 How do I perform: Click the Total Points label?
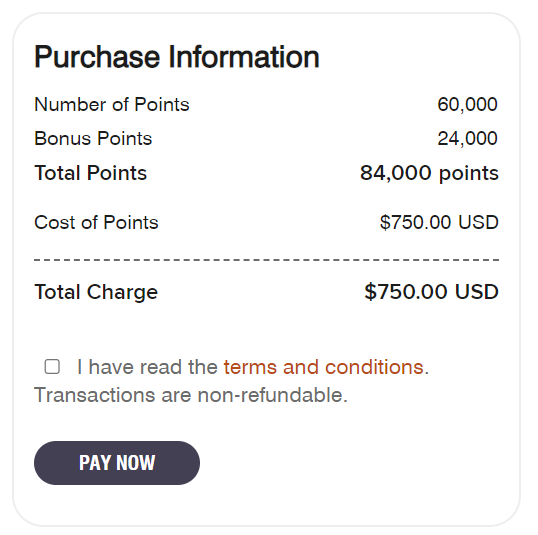pyautogui.click(x=91, y=172)
